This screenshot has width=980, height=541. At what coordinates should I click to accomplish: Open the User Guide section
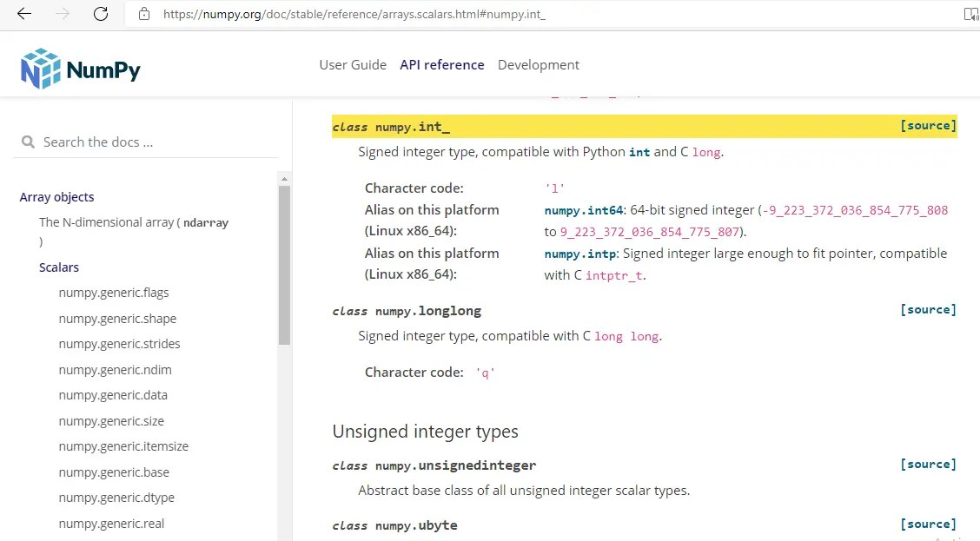point(353,64)
